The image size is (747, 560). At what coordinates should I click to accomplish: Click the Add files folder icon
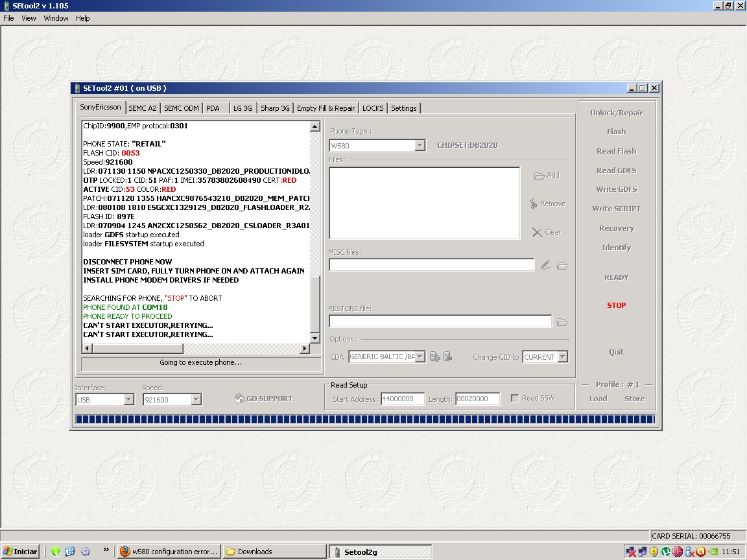pos(539,176)
